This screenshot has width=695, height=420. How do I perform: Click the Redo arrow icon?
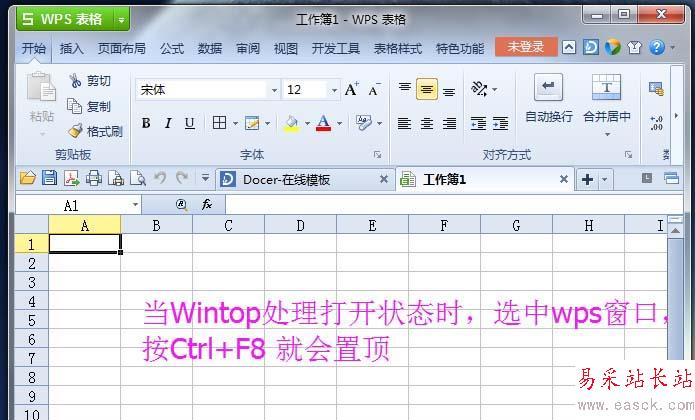tap(182, 178)
